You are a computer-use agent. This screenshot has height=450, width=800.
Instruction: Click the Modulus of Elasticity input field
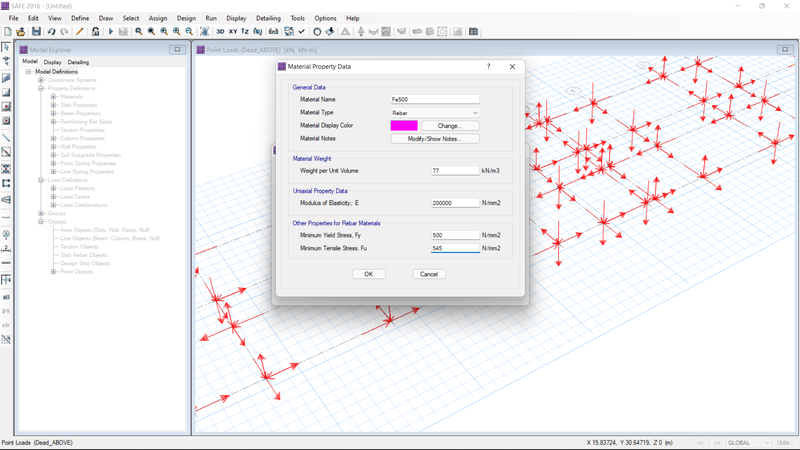(455, 203)
